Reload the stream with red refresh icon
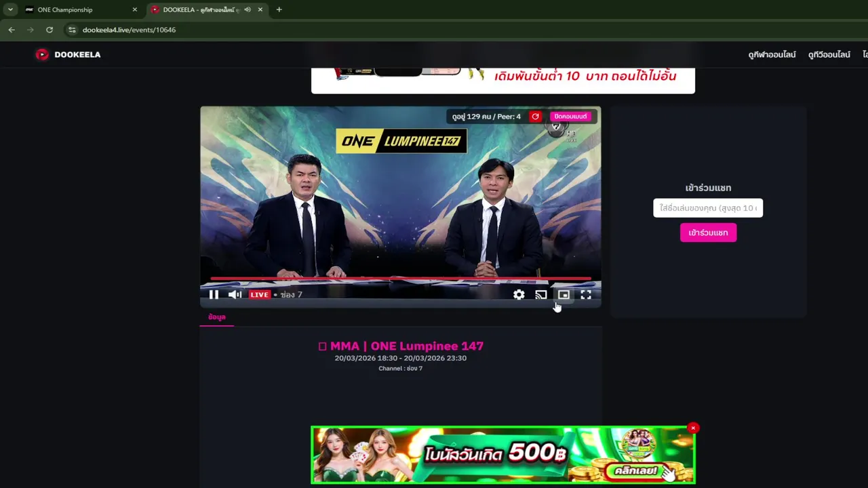Image resolution: width=868 pixels, height=488 pixels. click(535, 117)
